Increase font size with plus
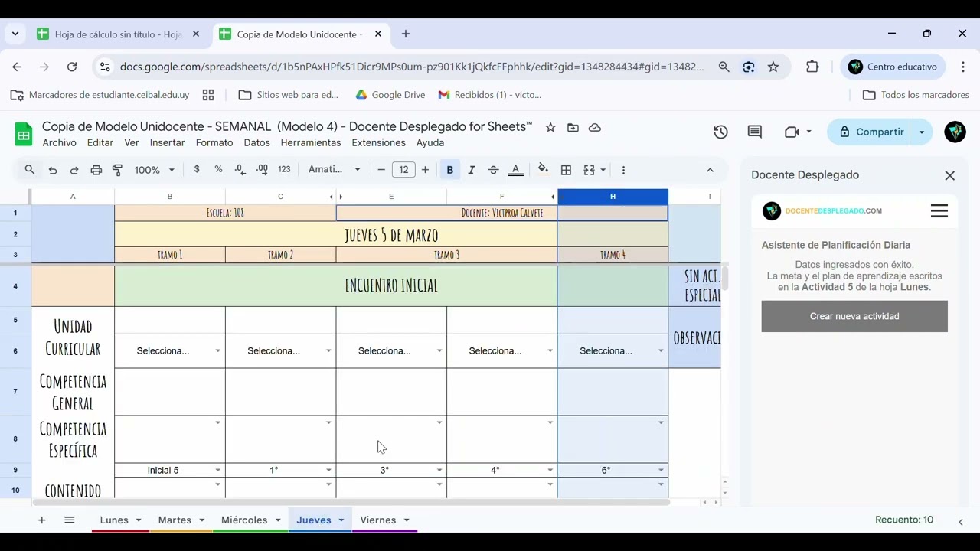Image resolution: width=980 pixels, height=551 pixels. click(425, 170)
